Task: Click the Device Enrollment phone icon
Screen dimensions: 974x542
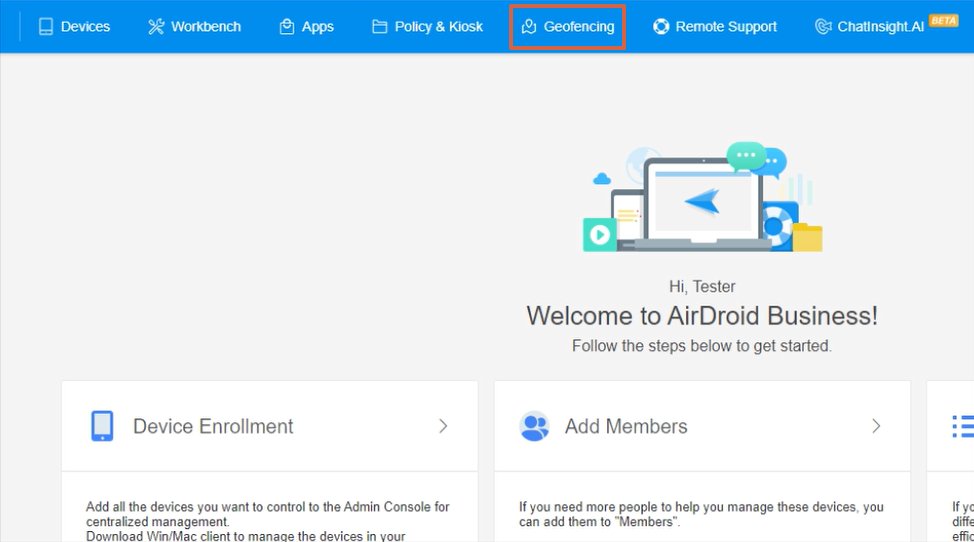Action: pyautogui.click(x=102, y=426)
